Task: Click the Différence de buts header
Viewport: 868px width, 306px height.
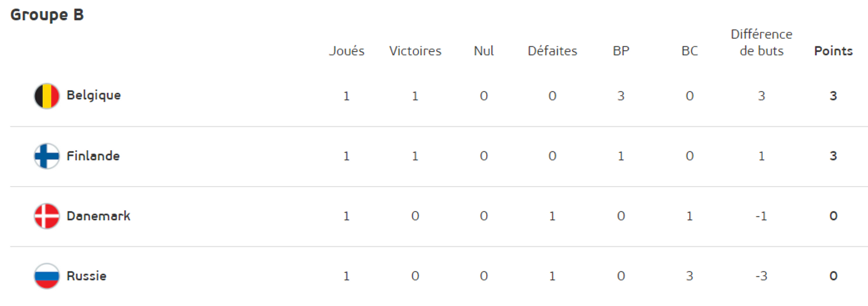Action: 762,43
